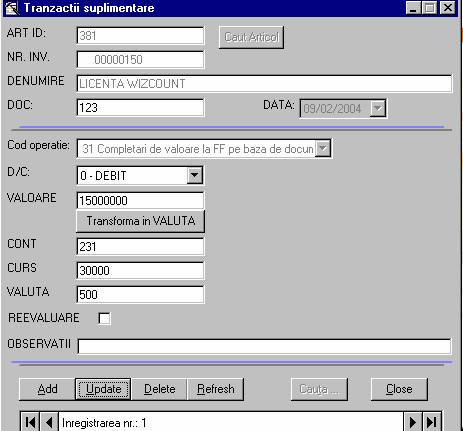Click the VALOARE input field
Screen dimensions: 463x431
[140, 201]
